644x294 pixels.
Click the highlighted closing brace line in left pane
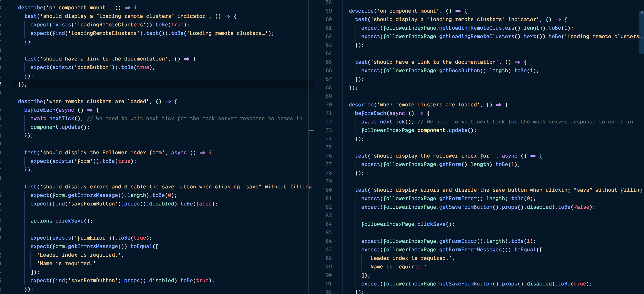coord(22,85)
